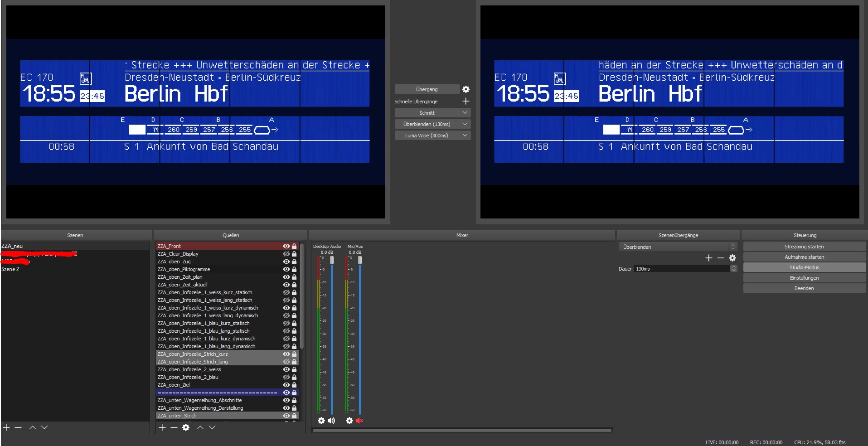The height and width of the screenshot is (446, 868).
Task: Show the ZZA_oben_Infozeile_1_weiss_kurz_statisch source
Action: [x=286, y=292]
